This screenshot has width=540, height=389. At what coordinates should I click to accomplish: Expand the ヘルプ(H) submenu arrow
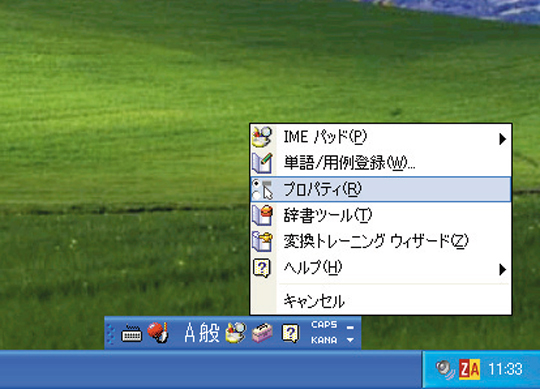502,269
